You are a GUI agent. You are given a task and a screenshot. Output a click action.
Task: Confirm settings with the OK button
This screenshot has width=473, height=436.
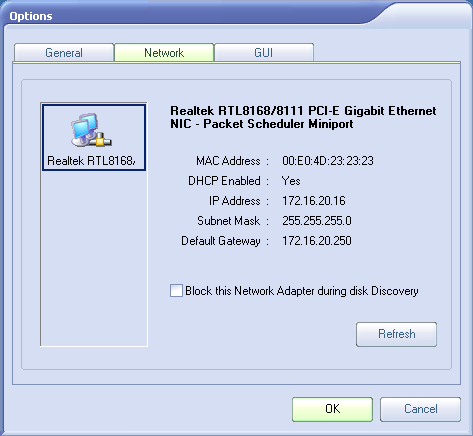coord(332,409)
